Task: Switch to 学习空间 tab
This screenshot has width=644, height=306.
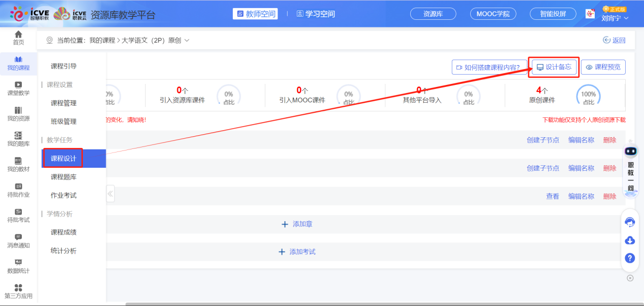Action: (316, 14)
